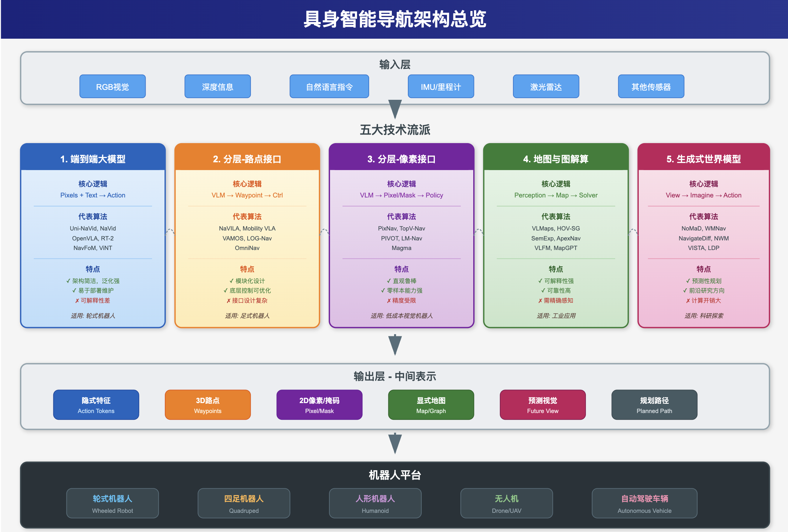Click the ✓ 架构简洁，泛化强 item
Image resolution: width=788 pixels, height=532 pixels.
pyautogui.click(x=93, y=281)
